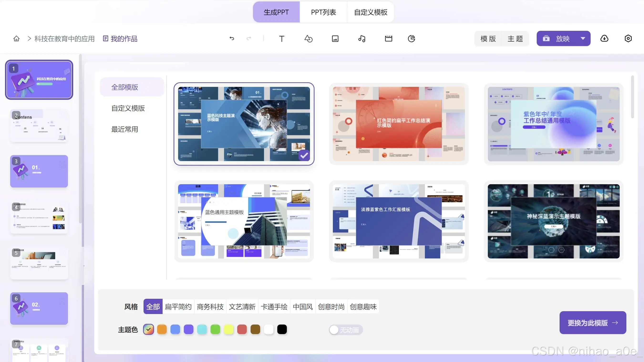Click the music note audio icon
This screenshot has height=362, width=644.
tap(362, 39)
